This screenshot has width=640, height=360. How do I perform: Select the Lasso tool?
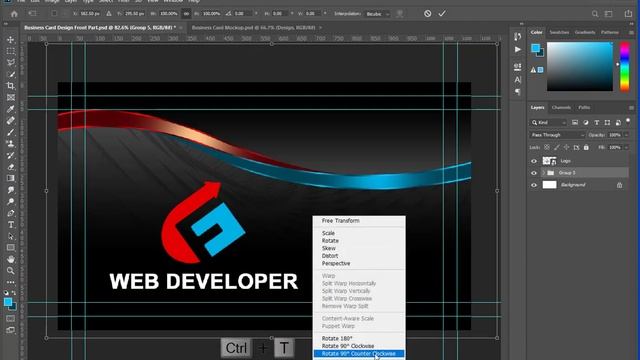11,62
